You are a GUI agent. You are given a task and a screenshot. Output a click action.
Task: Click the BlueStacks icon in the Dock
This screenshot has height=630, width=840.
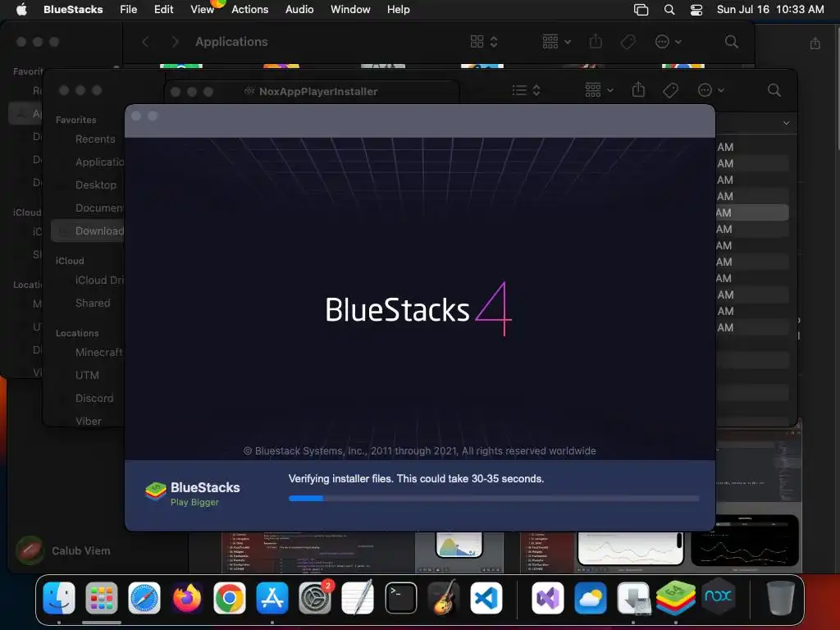coord(676,598)
